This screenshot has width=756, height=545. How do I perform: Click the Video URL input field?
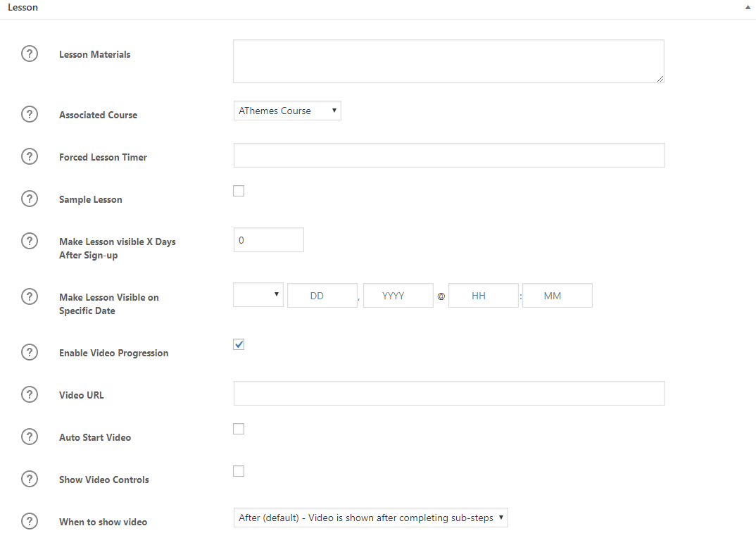[x=448, y=394]
